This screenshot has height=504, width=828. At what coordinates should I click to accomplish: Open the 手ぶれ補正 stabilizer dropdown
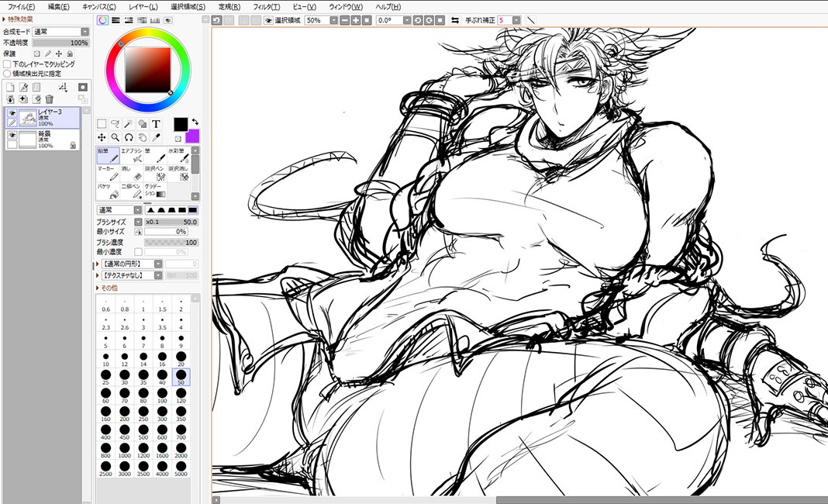click(x=516, y=20)
